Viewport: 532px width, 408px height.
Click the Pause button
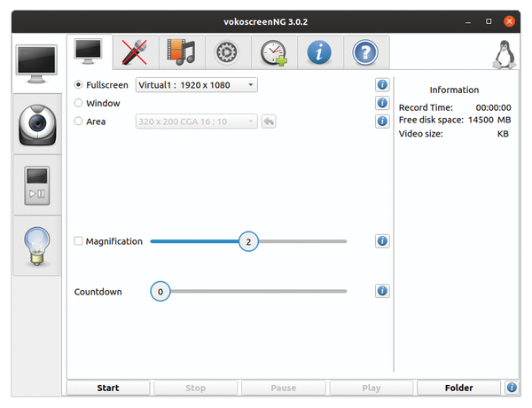click(x=284, y=388)
